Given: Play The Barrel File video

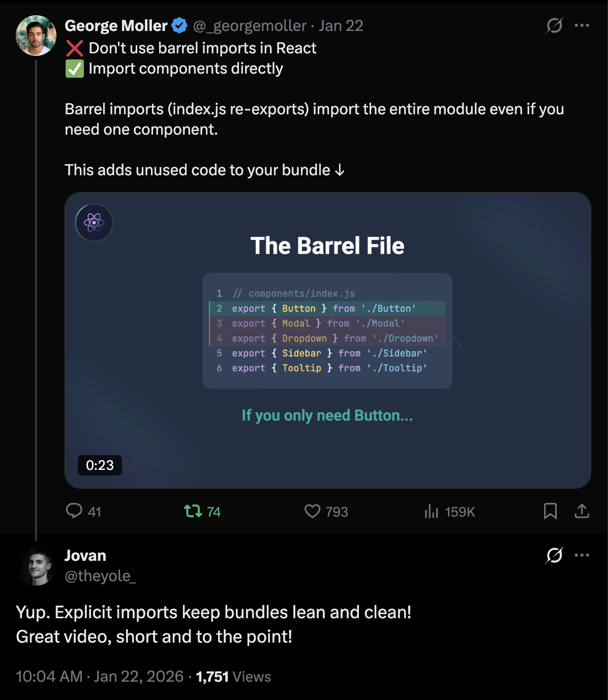Looking at the screenshot, I should [327, 340].
